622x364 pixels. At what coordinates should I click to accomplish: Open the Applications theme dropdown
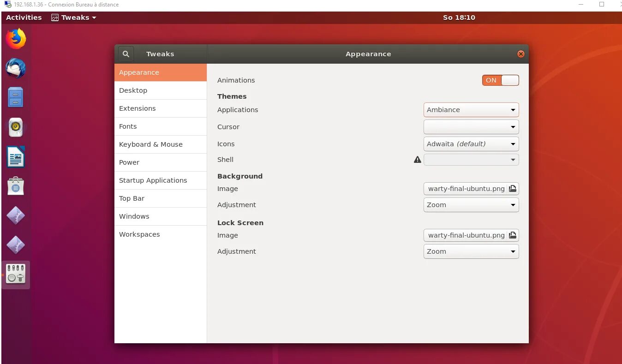[x=471, y=110]
